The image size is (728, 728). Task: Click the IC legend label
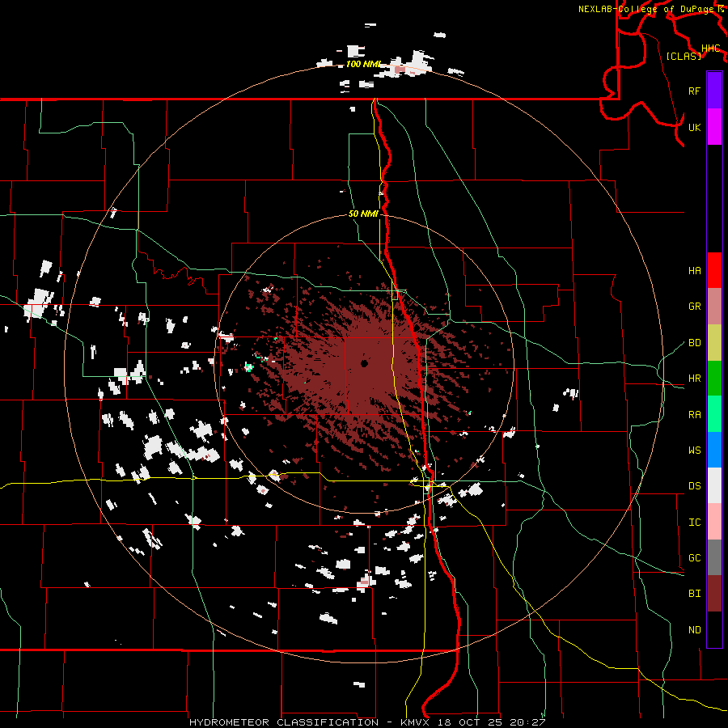point(694,522)
